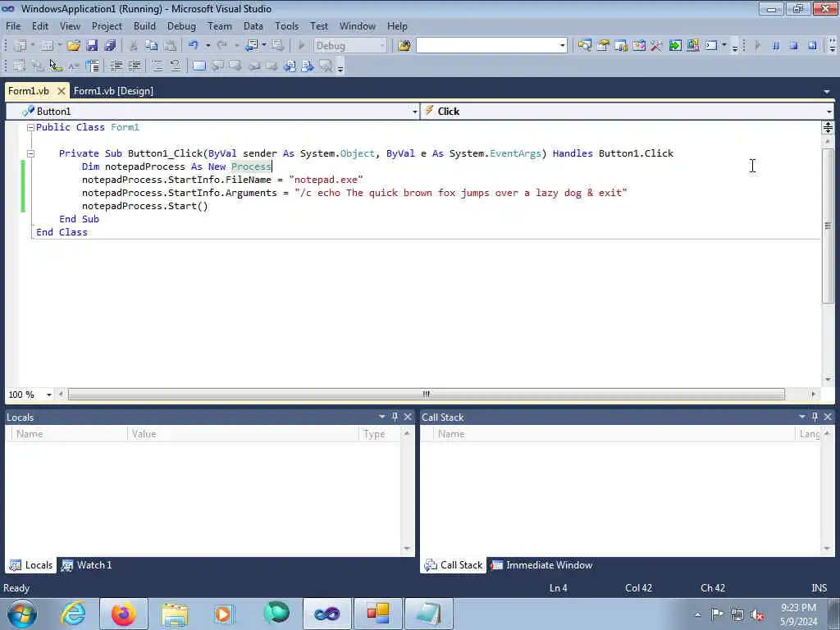Switch to Form1.vb [Design] tab

(113, 91)
